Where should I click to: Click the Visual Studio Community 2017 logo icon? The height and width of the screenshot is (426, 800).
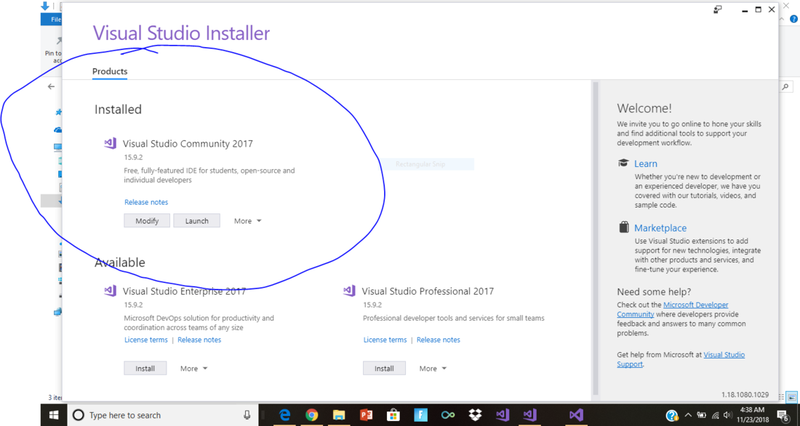[110, 143]
